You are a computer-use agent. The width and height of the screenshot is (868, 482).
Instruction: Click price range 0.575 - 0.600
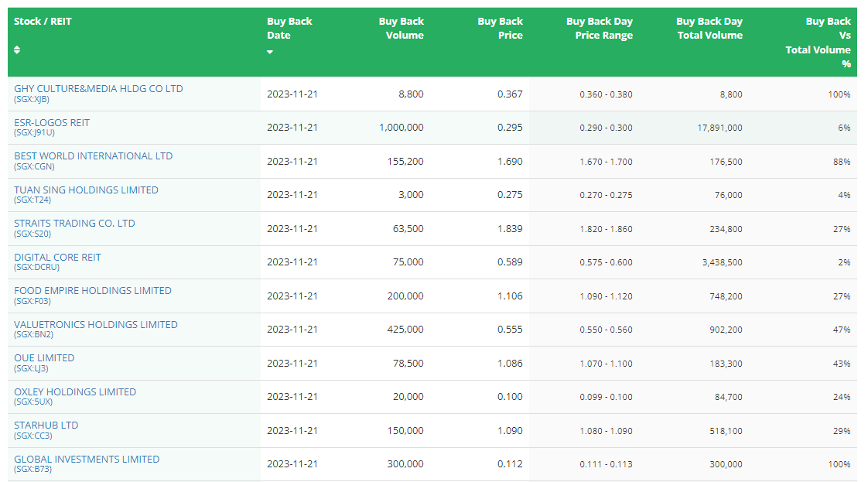pos(607,262)
